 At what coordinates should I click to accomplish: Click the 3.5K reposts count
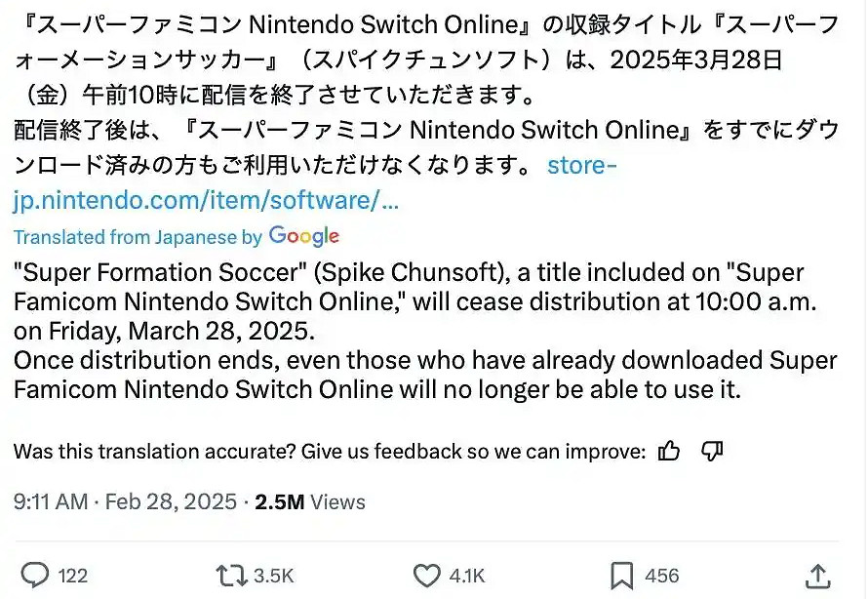pos(273,576)
